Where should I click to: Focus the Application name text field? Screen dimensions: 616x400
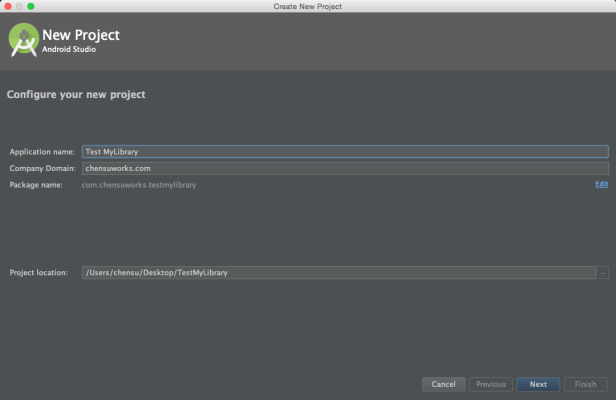pos(345,152)
